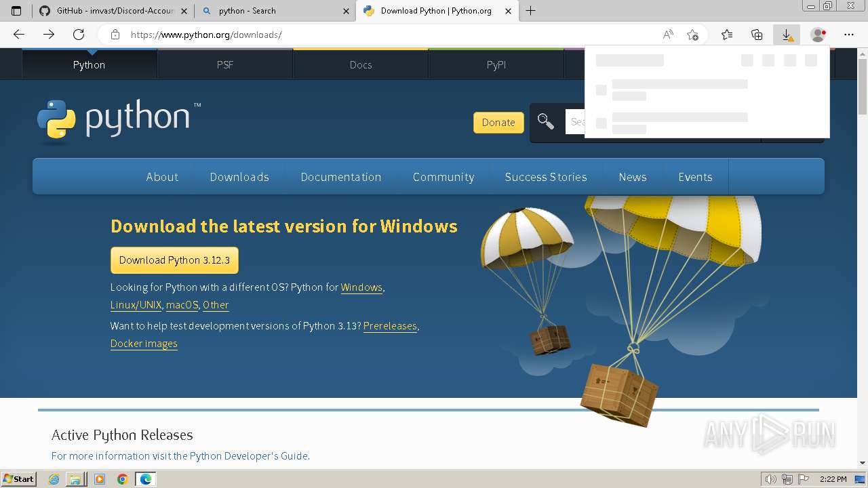
Task: Open Internet Explorer from taskbar
Action: [x=54, y=479]
